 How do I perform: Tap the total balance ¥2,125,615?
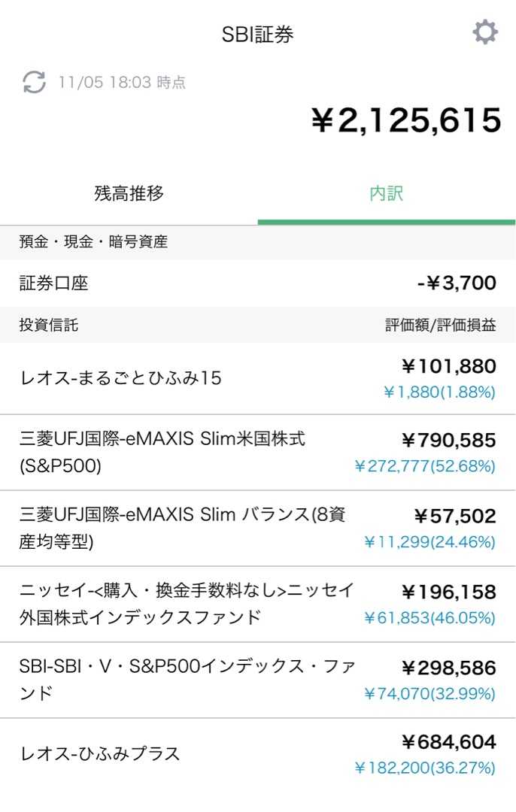406,120
